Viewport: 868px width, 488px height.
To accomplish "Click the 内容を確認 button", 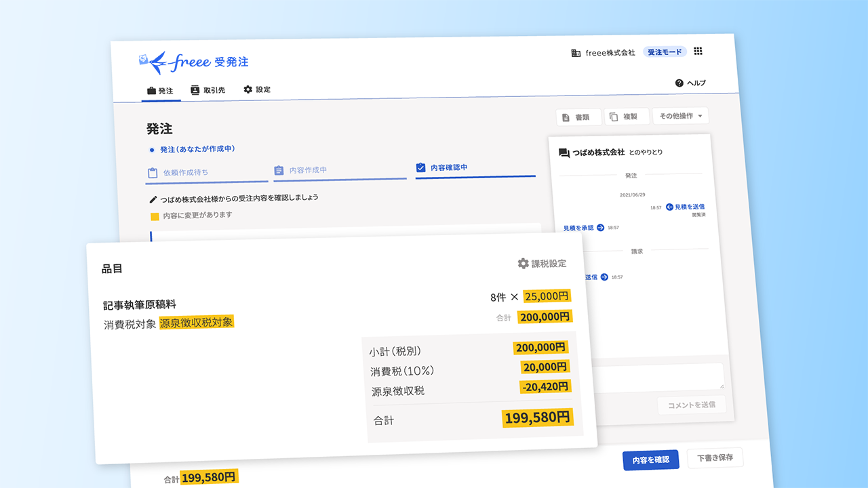I will [x=650, y=460].
